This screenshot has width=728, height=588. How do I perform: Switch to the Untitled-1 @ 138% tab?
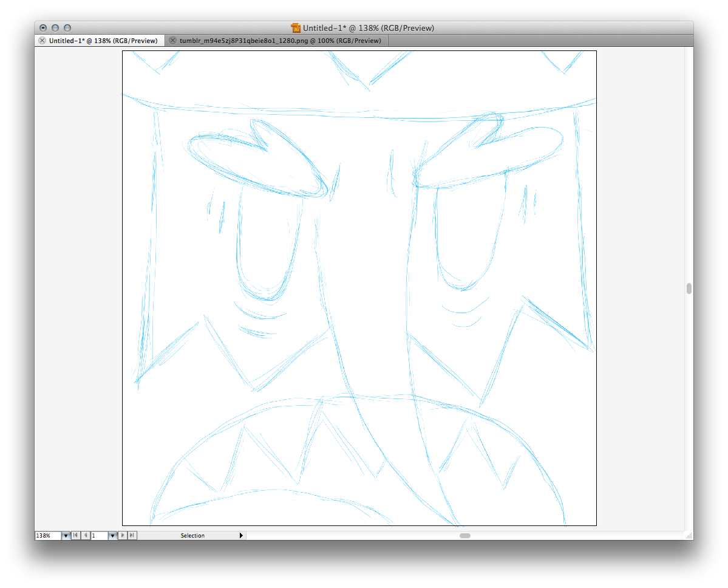[x=103, y=41]
